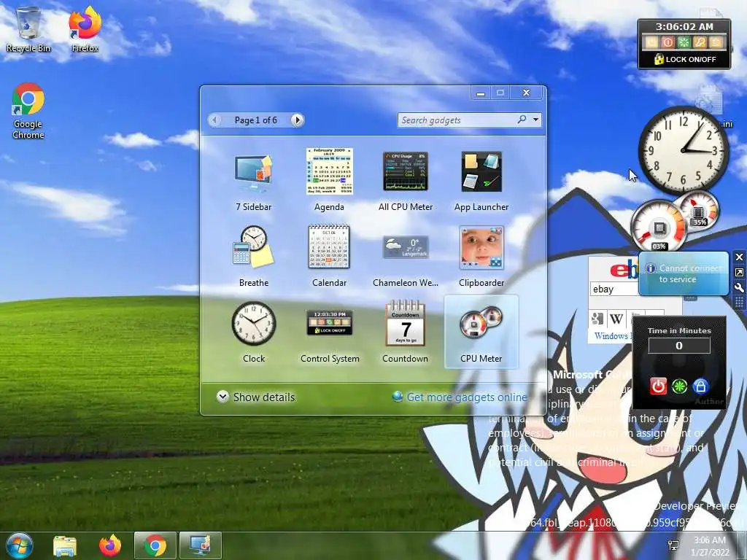Select the CPU Meter gadget in gallery
Image resolution: width=747 pixels, height=560 pixels.
point(481,332)
